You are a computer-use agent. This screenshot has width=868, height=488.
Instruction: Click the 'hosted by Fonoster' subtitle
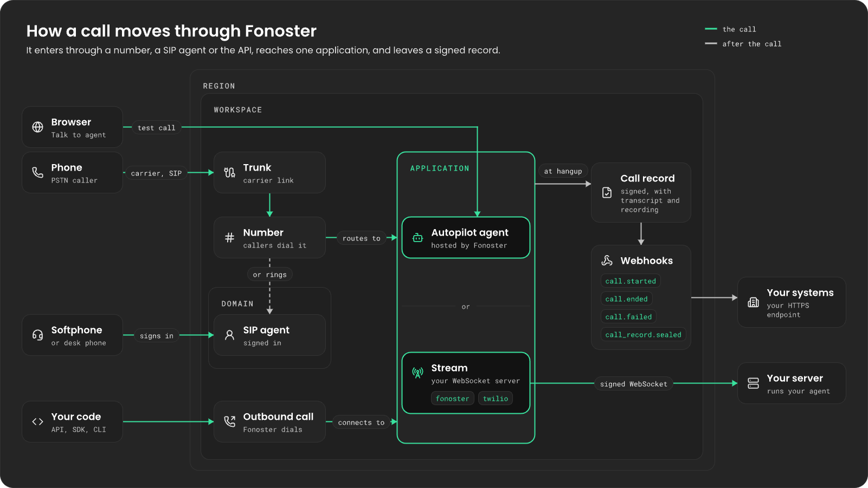point(469,245)
